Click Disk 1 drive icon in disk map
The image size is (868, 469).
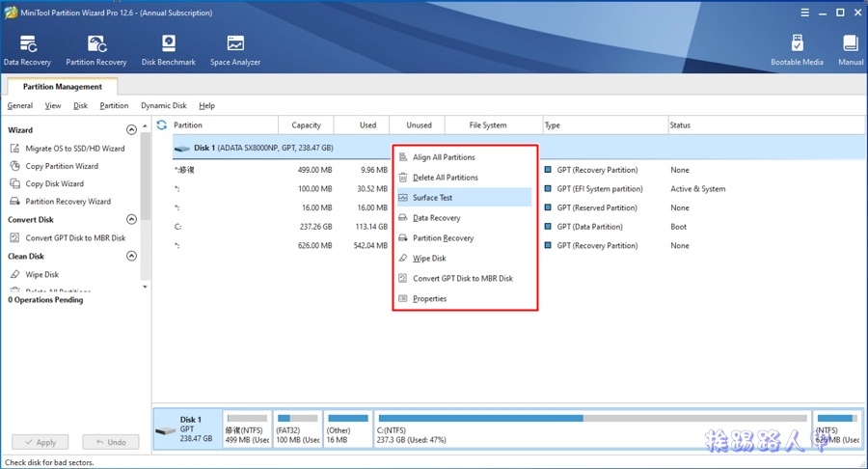166,431
